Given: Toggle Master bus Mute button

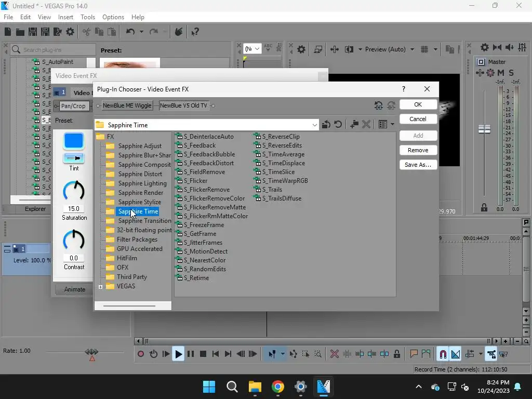Looking at the screenshot, I should pyautogui.click(x=501, y=73).
